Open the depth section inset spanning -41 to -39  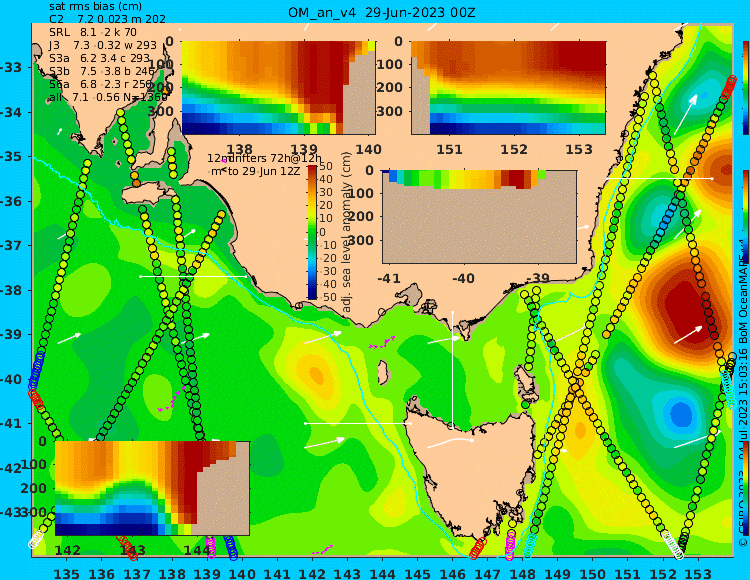click(479, 217)
